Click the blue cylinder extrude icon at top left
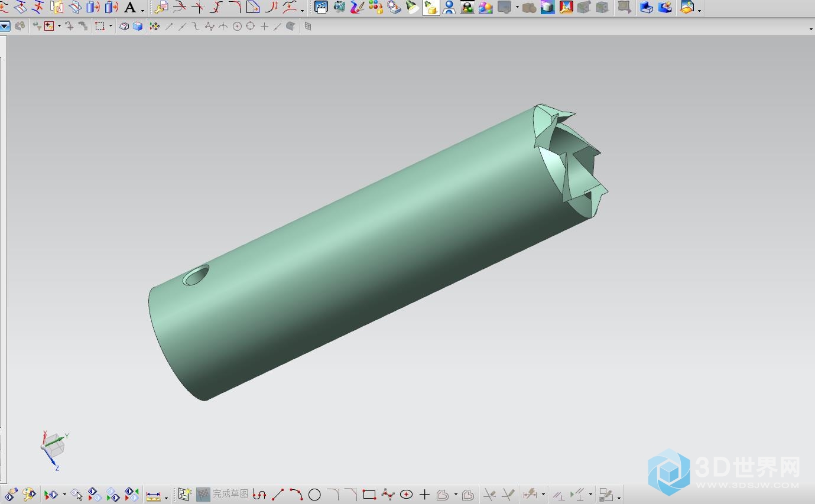 (93, 8)
